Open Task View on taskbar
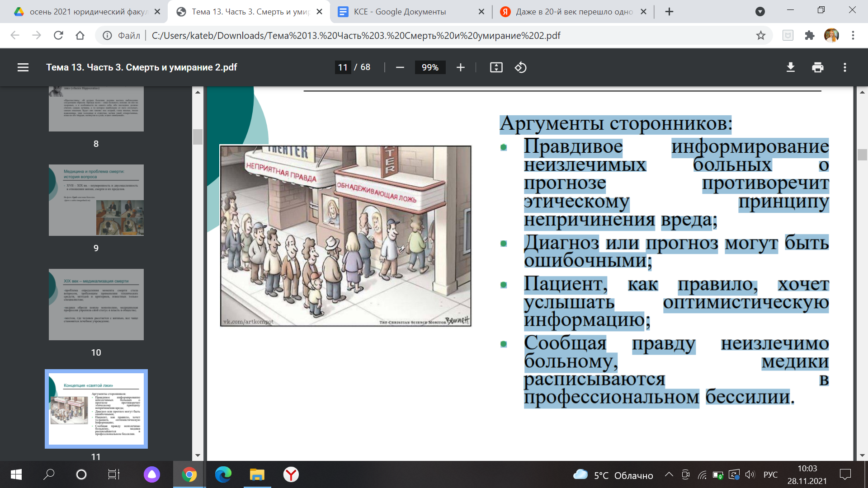Viewport: 868px width, 488px height. click(114, 474)
